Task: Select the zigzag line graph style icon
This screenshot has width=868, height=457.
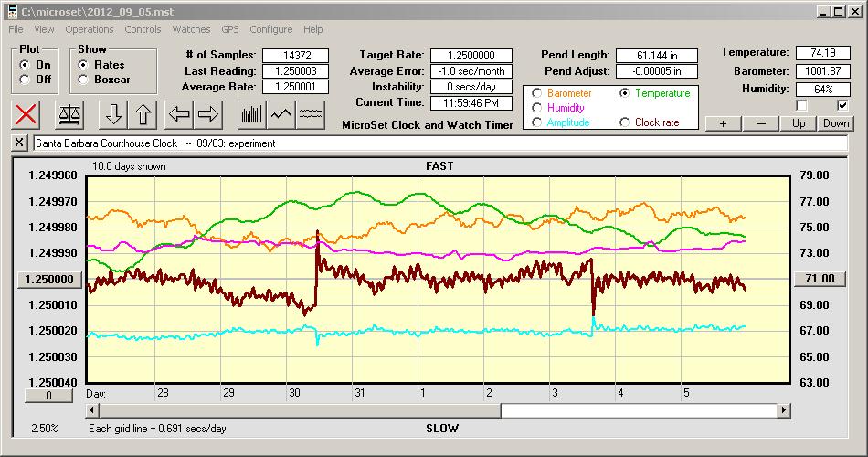Action: (281, 114)
